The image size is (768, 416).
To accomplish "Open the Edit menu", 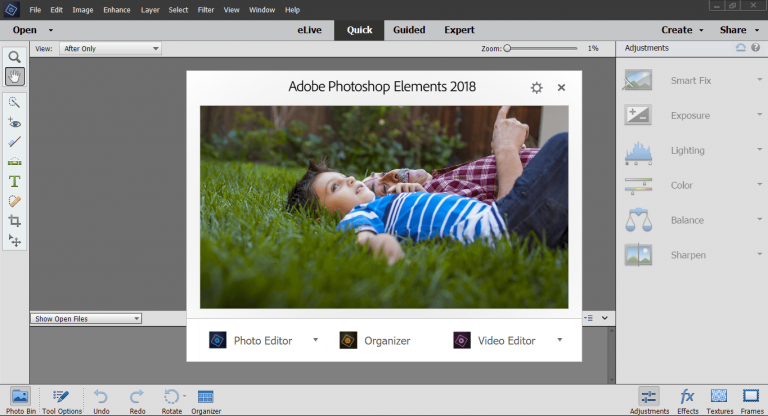I will 56,10.
